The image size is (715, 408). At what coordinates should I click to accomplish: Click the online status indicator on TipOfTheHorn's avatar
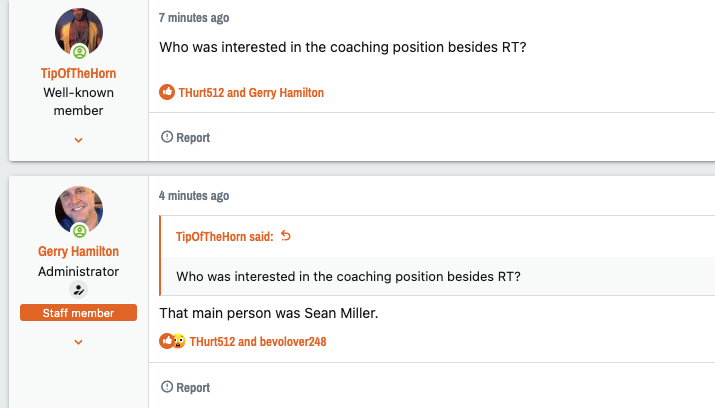point(79,52)
